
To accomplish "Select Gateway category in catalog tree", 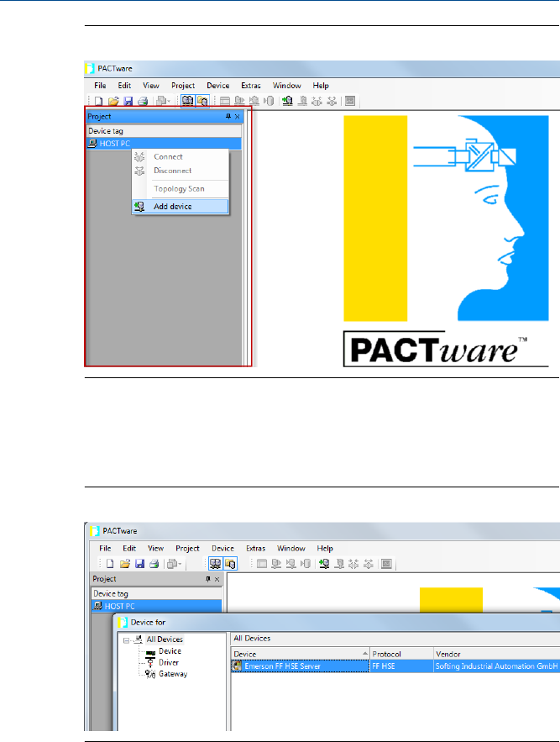I will pyautogui.click(x=173, y=674).
